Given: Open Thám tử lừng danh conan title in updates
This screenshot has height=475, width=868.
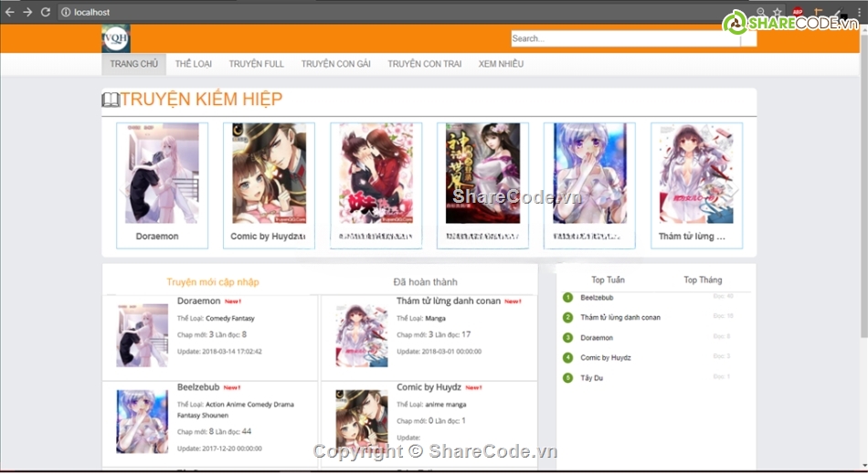Looking at the screenshot, I should click(449, 301).
